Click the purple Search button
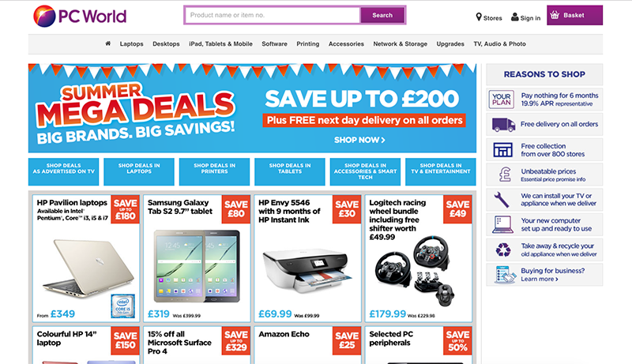632x364 pixels. pyautogui.click(x=382, y=15)
